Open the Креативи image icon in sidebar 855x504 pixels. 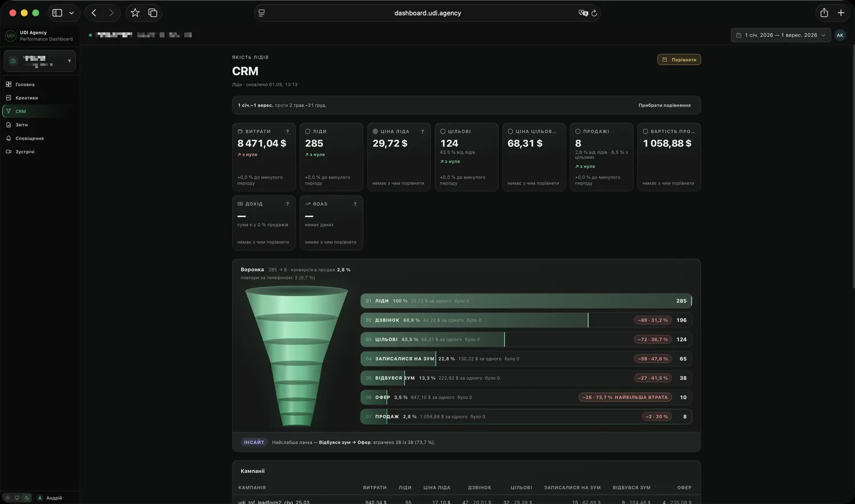click(9, 98)
